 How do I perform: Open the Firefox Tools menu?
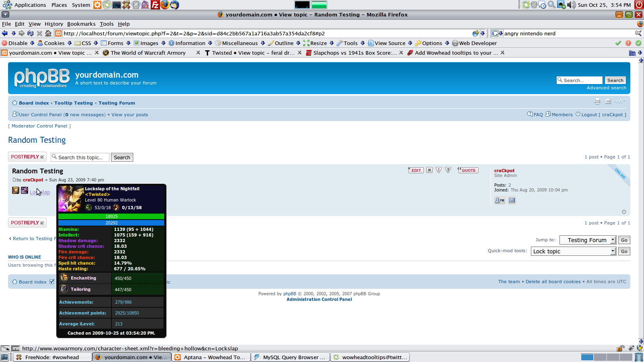(107, 24)
